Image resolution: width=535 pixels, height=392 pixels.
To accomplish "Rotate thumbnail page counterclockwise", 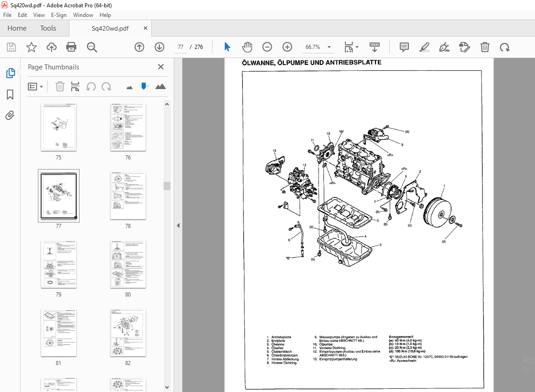I will pos(91,87).
